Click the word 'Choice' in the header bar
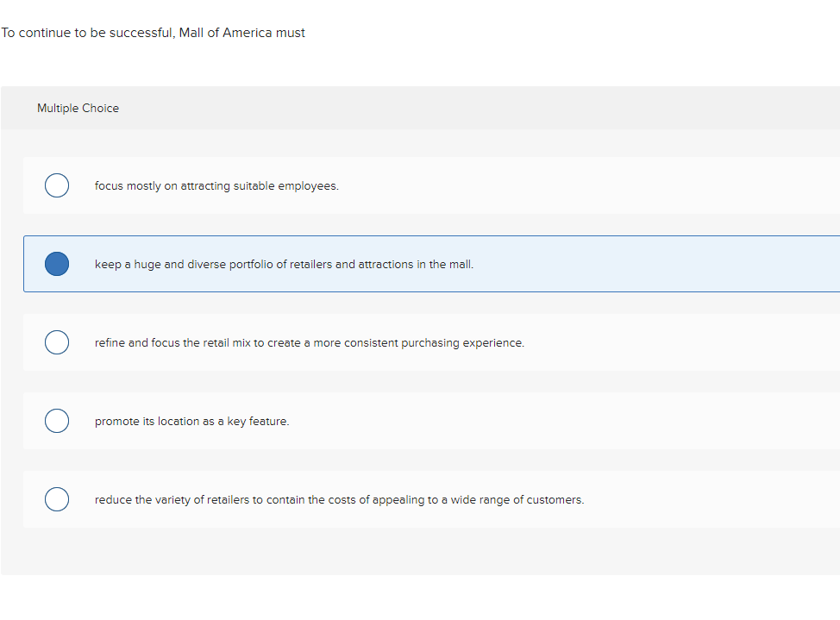The height and width of the screenshot is (620, 840). 101,108
